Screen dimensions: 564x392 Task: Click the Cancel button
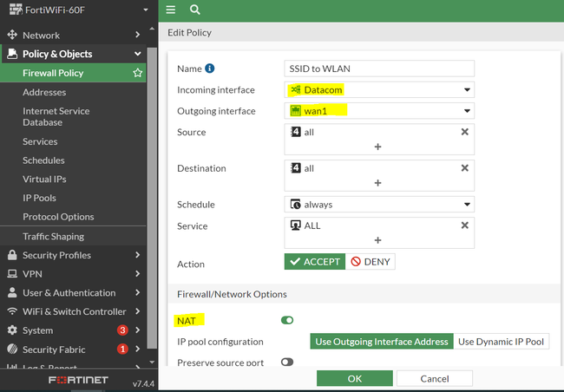coord(435,378)
